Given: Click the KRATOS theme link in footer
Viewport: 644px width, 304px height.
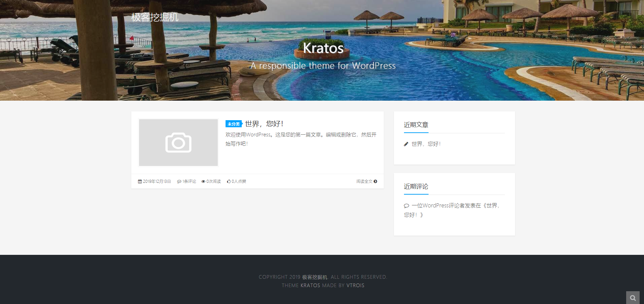Looking at the screenshot, I should 310,285.
